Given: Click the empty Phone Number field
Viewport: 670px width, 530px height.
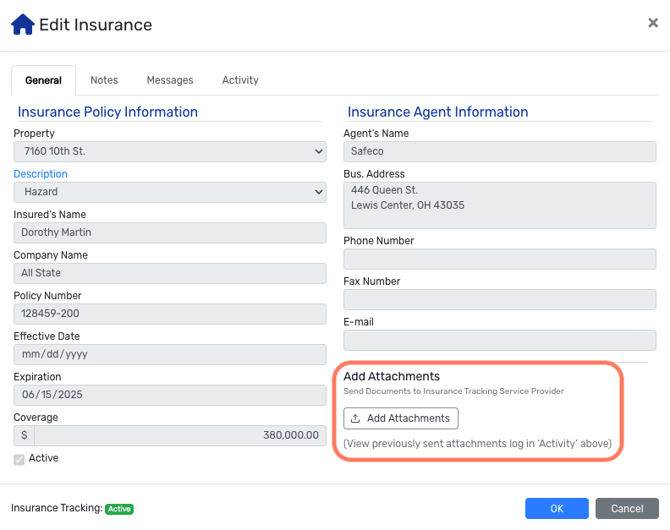Looking at the screenshot, I should pyautogui.click(x=500, y=259).
